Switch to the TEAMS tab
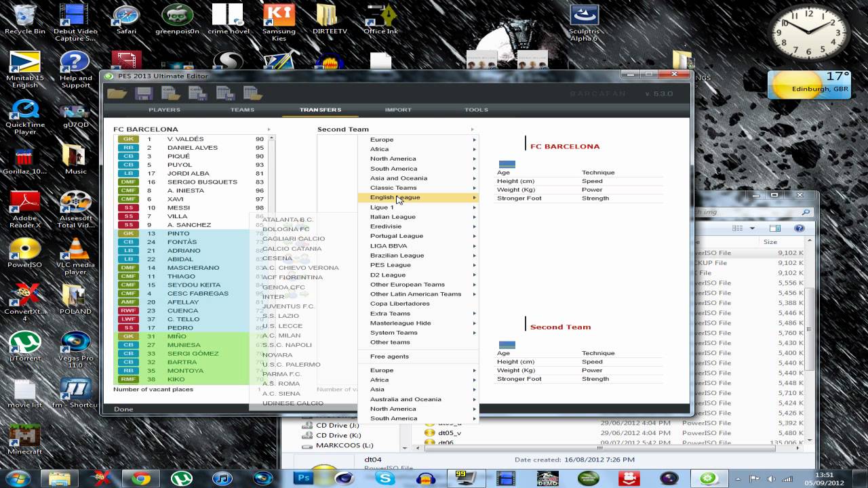Viewport: 868px width, 488px height. [x=242, y=110]
